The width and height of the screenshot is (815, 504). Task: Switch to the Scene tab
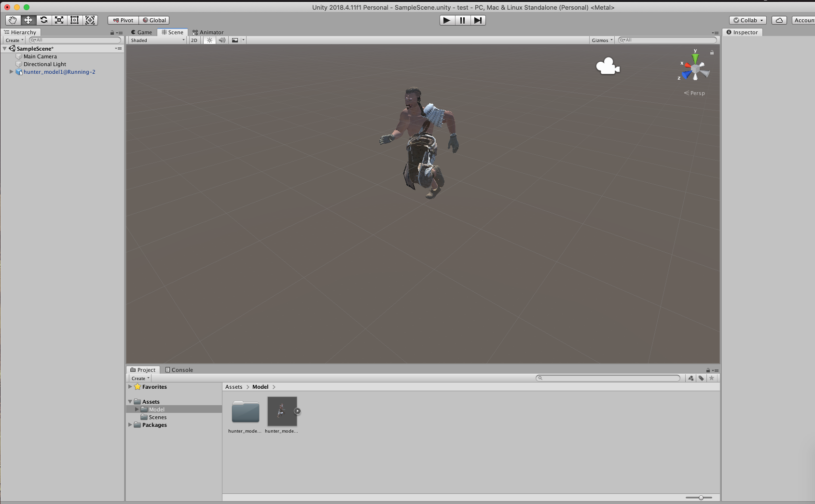(x=172, y=32)
